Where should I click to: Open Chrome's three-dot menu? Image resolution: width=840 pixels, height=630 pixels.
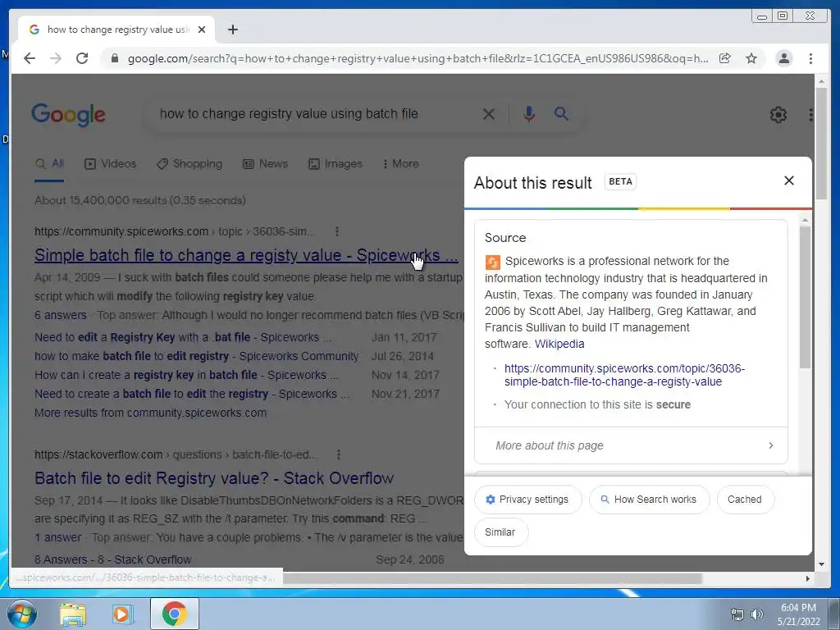[810, 58]
